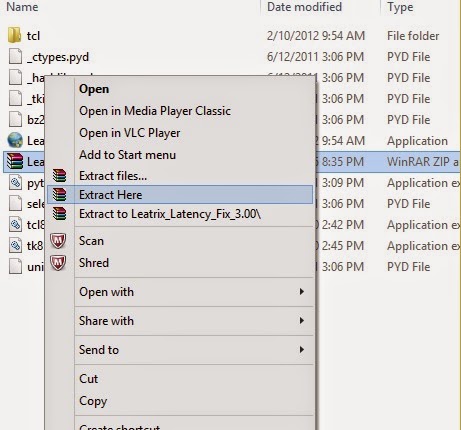461x430 pixels.
Task: Click the 2:45 PM time cell
Action: [x=343, y=246]
